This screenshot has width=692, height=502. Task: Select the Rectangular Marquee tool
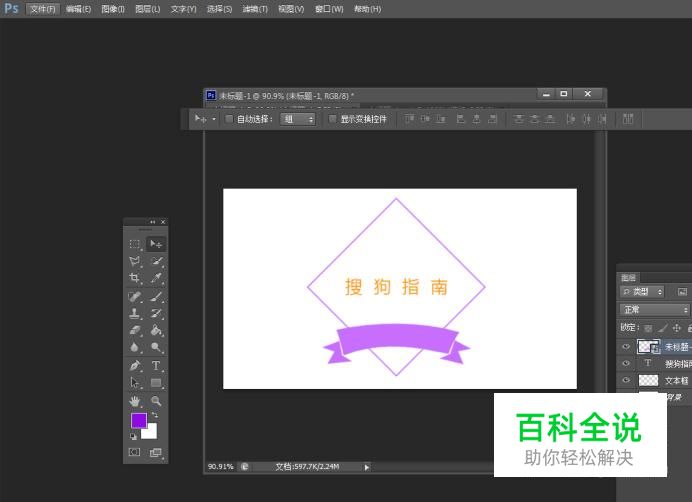135,244
